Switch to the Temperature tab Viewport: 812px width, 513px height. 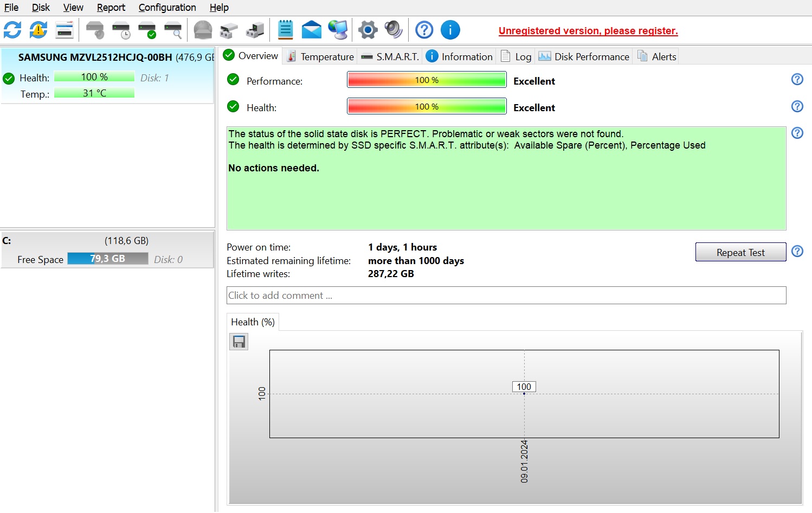[320, 56]
